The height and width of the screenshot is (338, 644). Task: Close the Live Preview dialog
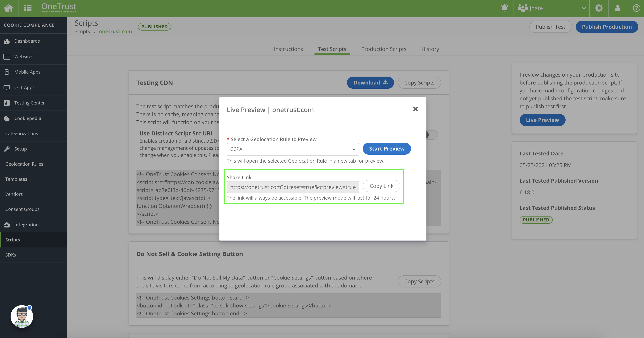(x=415, y=109)
